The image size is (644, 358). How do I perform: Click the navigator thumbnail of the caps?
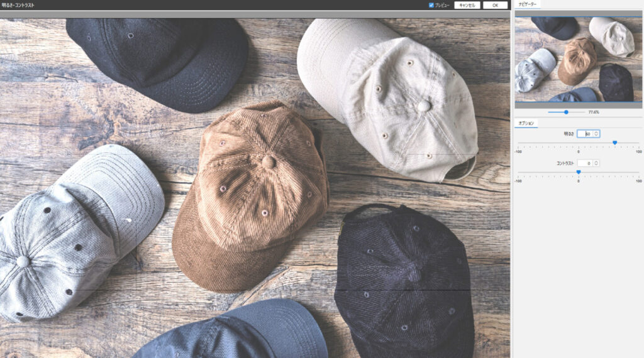click(x=578, y=60)
